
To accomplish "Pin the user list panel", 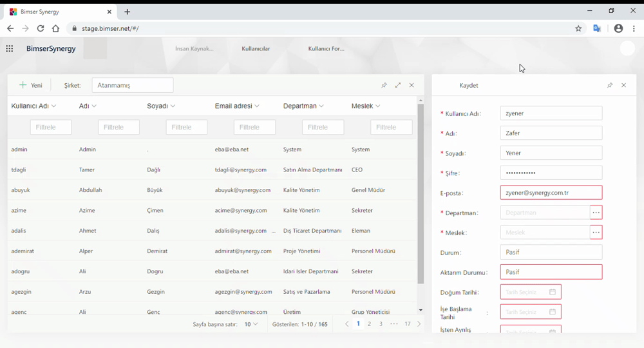I will (384, 85).
